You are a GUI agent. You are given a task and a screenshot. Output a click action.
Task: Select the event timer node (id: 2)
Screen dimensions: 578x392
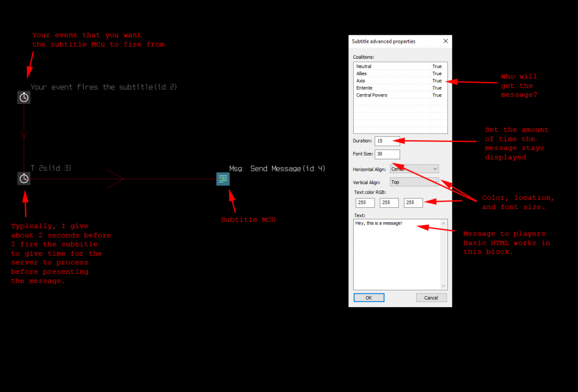24,98
